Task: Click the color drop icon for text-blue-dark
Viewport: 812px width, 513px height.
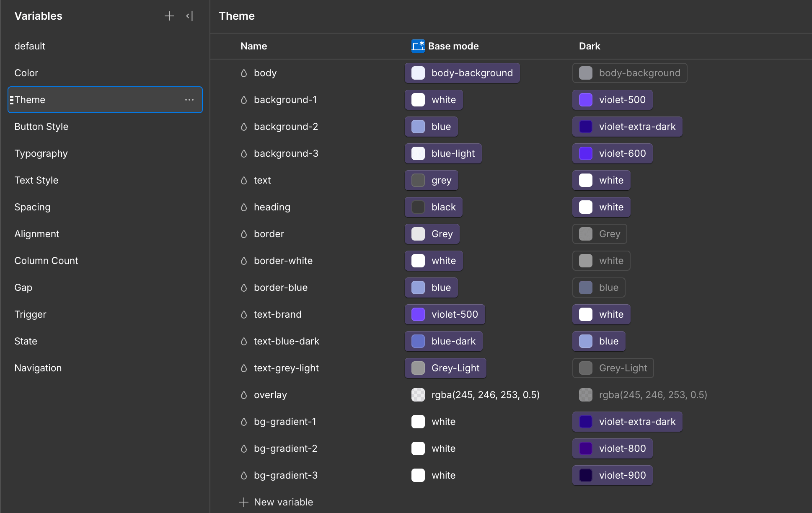Action: click(244, 341)
